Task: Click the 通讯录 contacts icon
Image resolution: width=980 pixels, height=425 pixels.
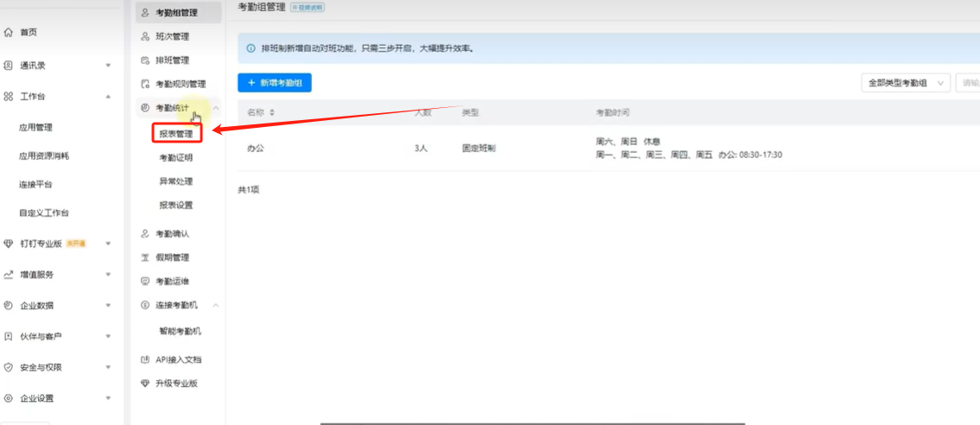Action: click(8, 65)
